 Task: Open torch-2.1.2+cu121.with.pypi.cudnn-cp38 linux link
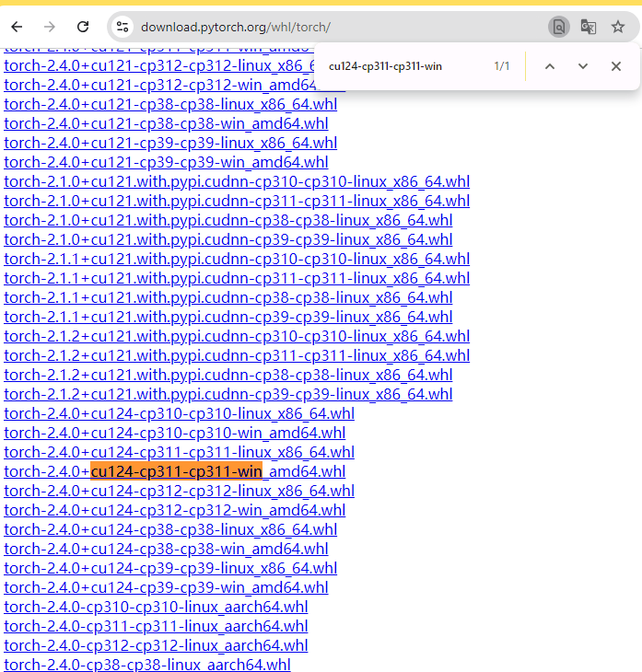pyautogui.click(x=228, y=375)
